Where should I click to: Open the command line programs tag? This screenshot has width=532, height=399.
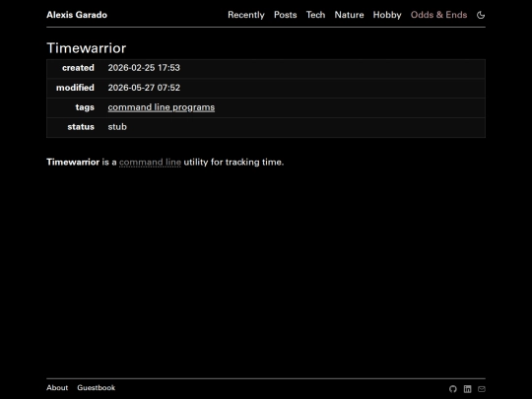tap(162, 107)
